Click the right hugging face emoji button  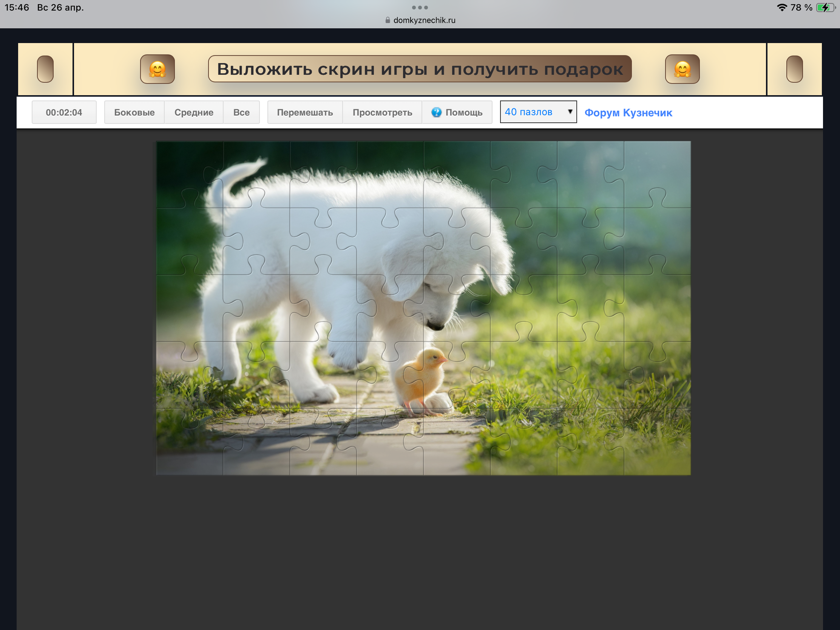coord(682,69)
